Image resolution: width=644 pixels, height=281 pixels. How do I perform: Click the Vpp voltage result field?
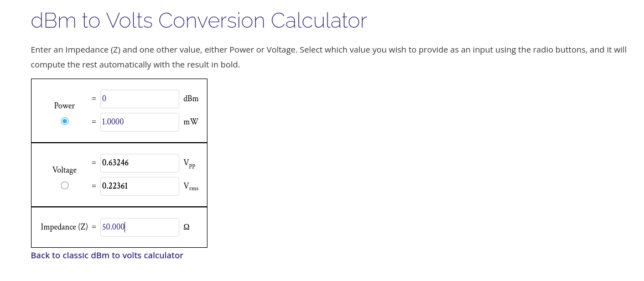pos(139,163)
